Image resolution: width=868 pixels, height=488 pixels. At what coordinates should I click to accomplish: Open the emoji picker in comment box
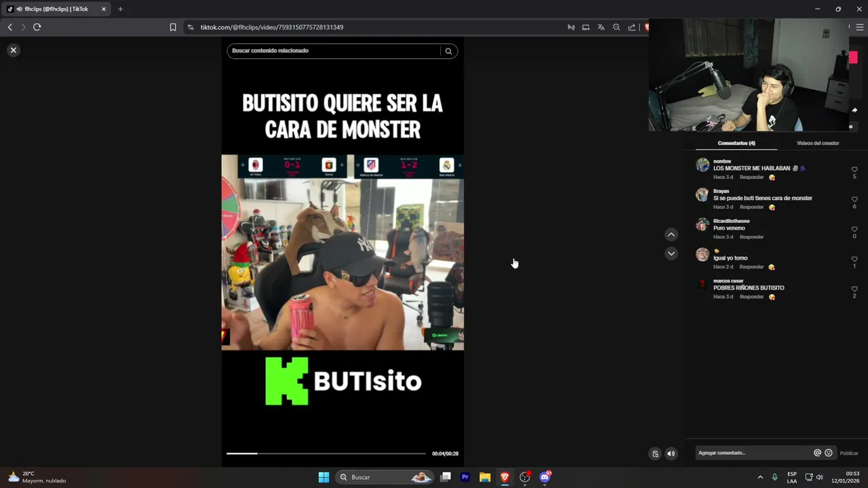coord(829,453)
